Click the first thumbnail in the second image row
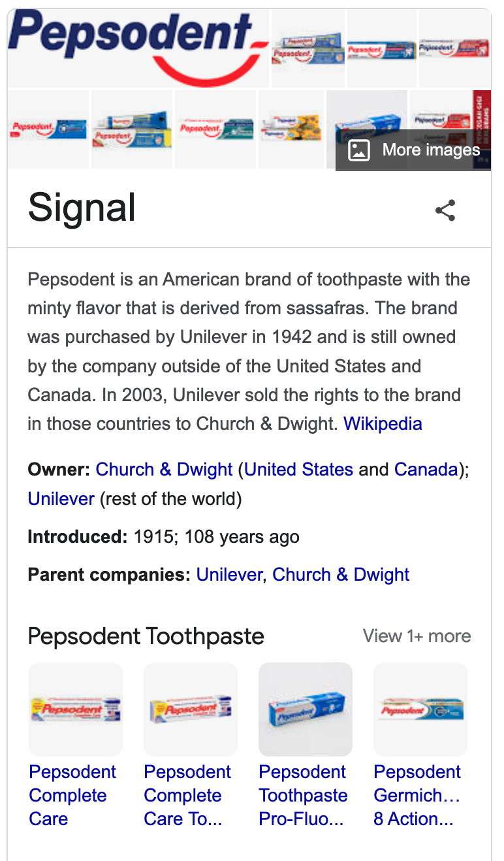The height and width of the screenshot is (861, 504). click(x=48, y=129)
